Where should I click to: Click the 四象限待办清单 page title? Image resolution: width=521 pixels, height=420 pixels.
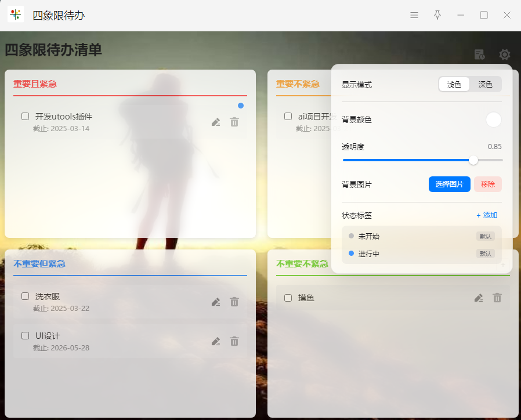(53, 50)
